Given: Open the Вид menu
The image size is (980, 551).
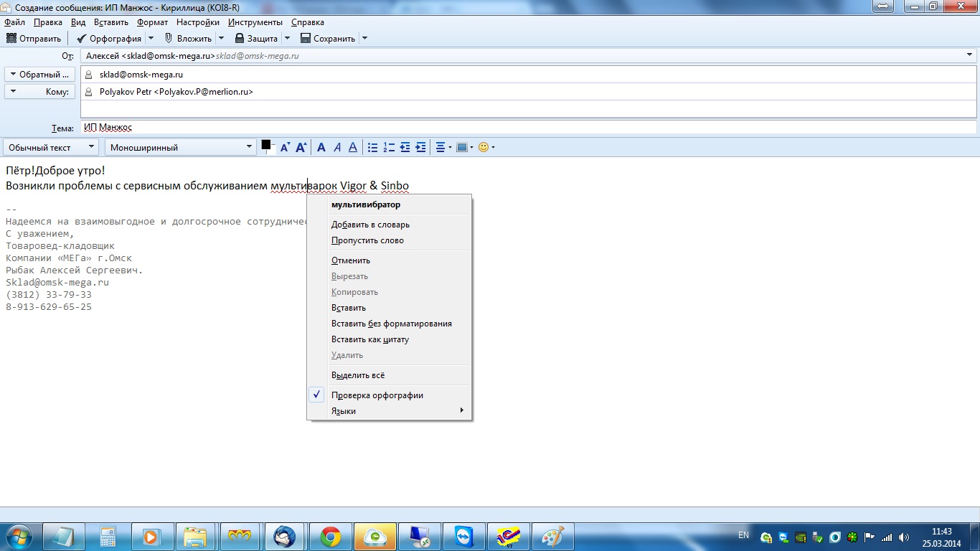Looking at the screenshot, I should [x=78, y=22].
